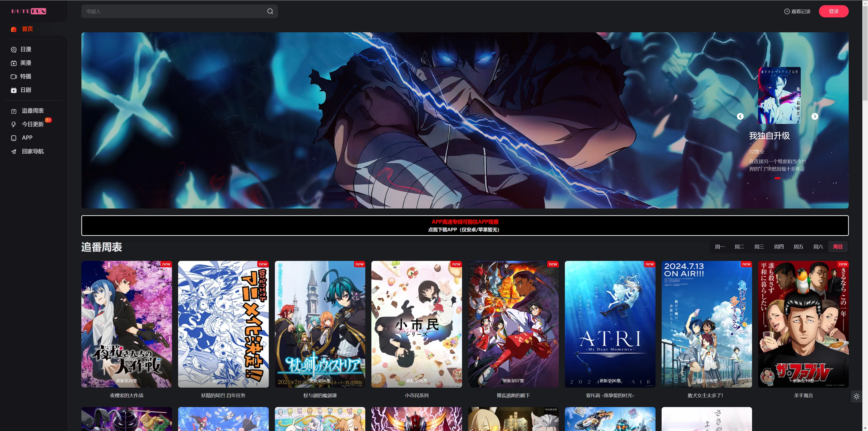Screen dimensions: 868x431
Task: Click the page vertical scrollbar thumb
Action: pyautogui.click(x=865, y=54)
